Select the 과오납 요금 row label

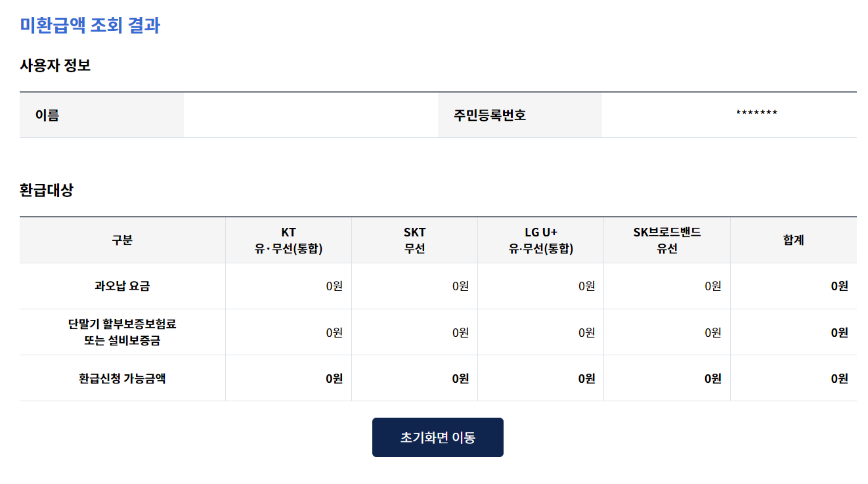tap(122, 286)
